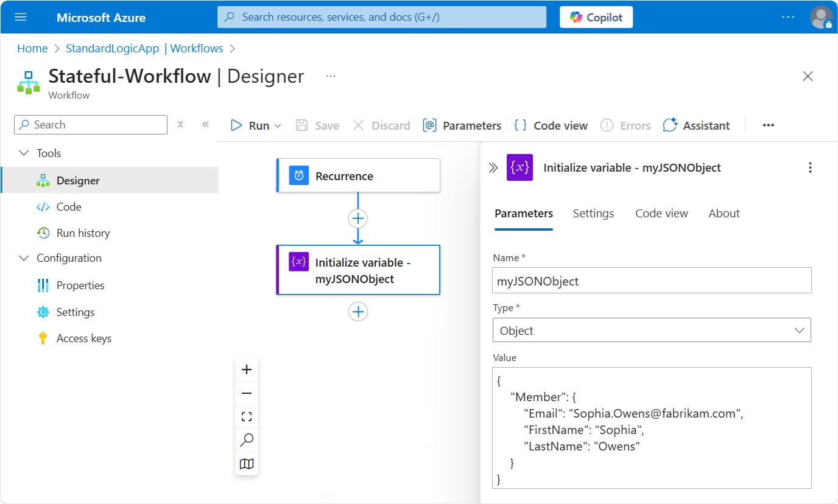This screenshot has height=504, width=838.
Task: Open the Type dropdown showing Object
Action: coord(652,330)
